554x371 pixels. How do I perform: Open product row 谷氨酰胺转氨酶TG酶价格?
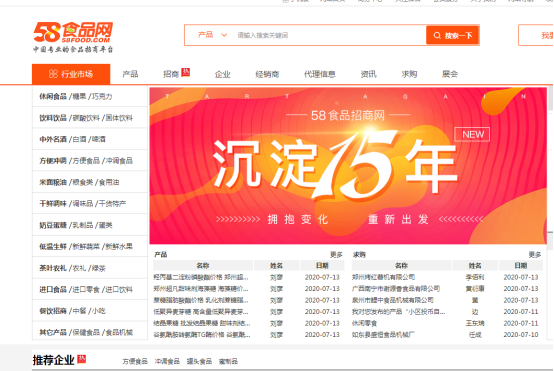pyautogui.click(x=202, y=335)
